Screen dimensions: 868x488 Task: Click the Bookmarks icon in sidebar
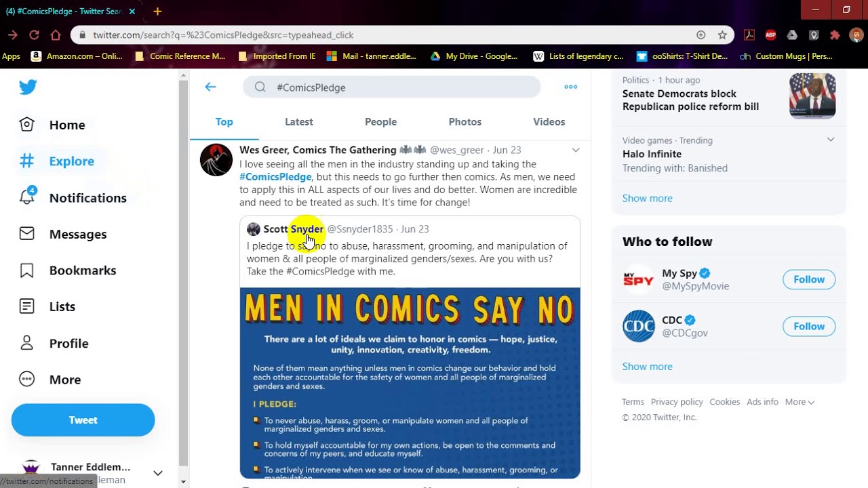(27, 270)
